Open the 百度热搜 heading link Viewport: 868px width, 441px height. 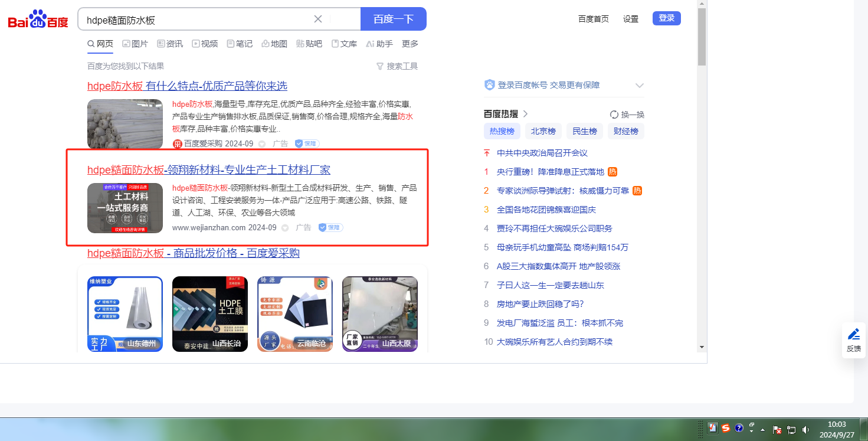tap(506, 114)
